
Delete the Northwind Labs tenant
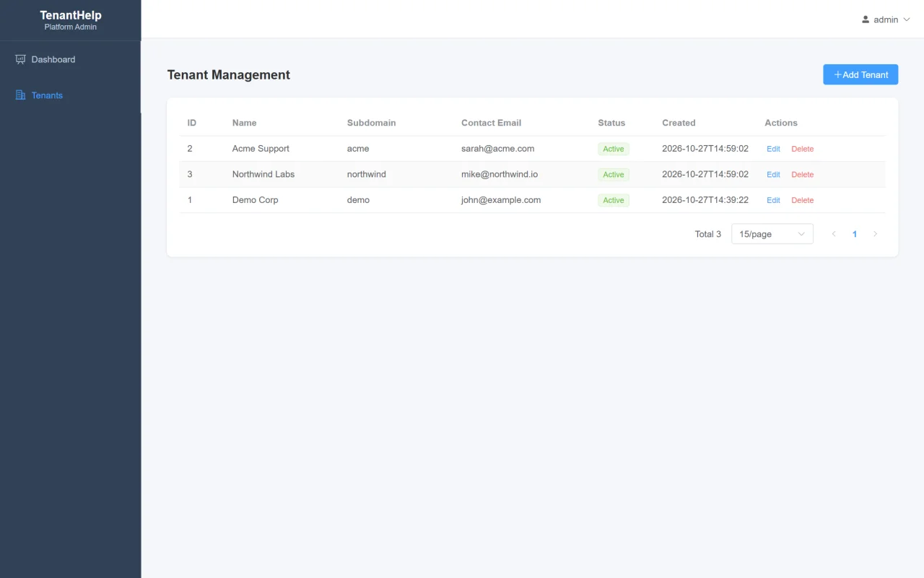click(802, 175)
